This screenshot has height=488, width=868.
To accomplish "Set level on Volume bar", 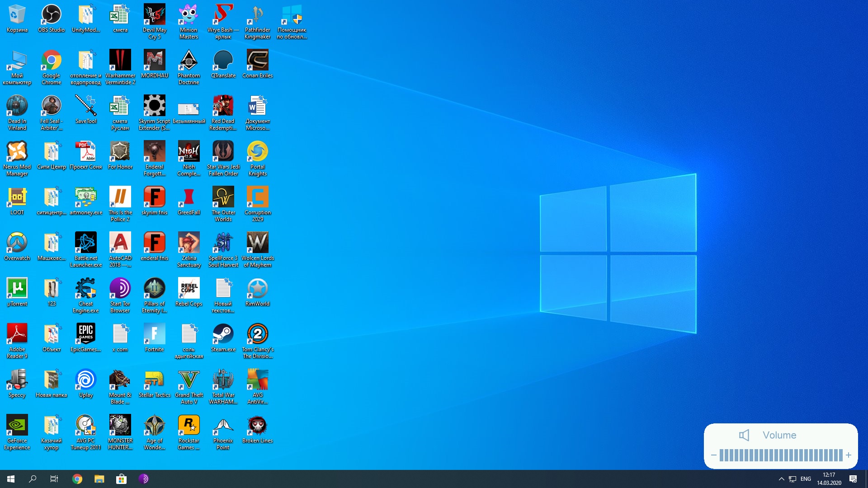I will click(x=781, y=455).
